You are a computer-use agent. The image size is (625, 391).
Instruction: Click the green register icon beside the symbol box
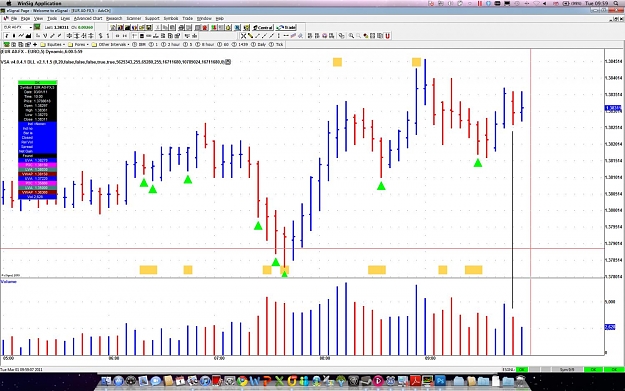(37, 27)
